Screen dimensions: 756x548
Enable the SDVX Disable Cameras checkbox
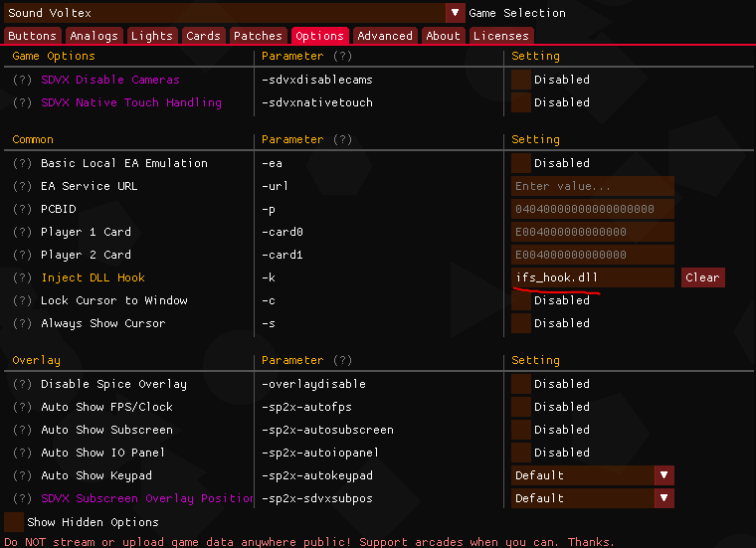point(521,80)
